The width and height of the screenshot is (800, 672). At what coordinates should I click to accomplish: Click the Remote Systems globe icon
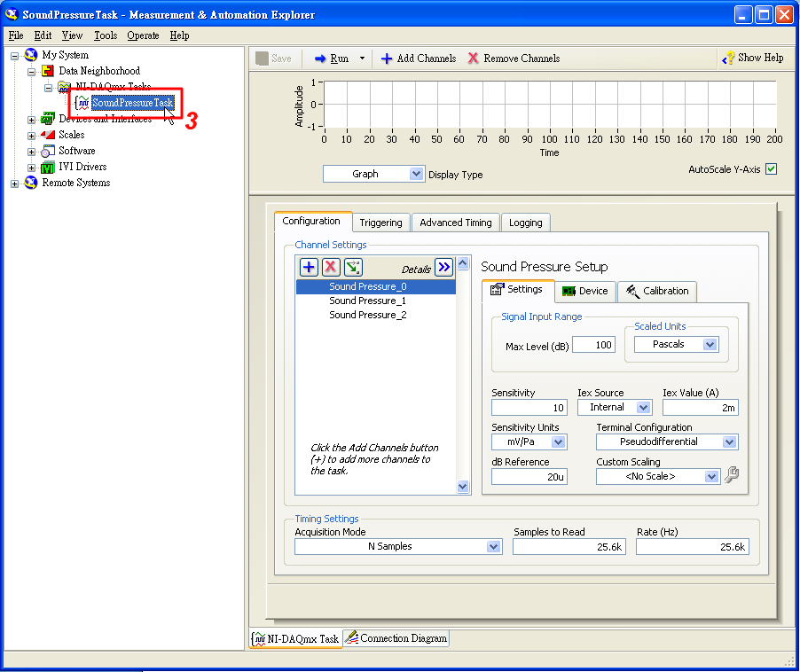point(31,183)
